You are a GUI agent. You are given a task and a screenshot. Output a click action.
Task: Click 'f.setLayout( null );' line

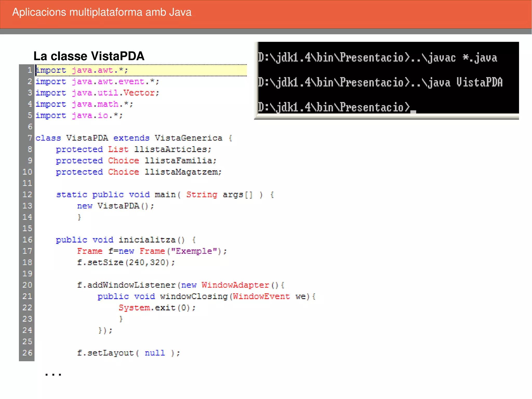tap(129, 353)
